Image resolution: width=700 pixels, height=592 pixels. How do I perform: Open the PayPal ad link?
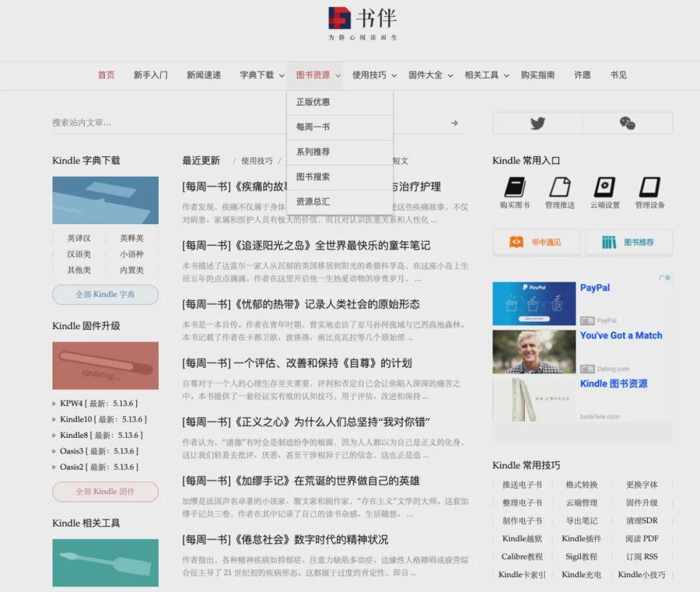coord(594,288)
